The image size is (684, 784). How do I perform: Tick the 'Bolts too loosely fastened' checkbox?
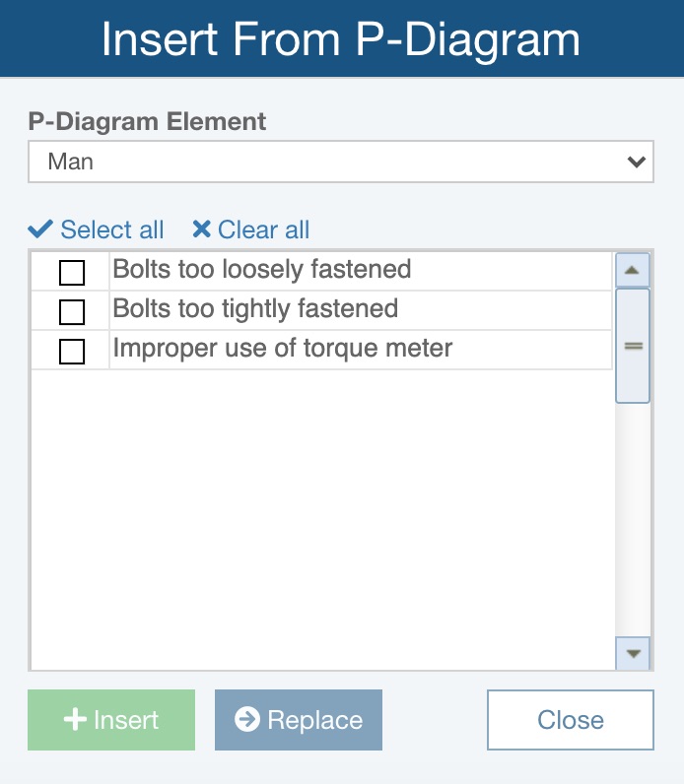pyautogui.click(x=72, y=273)
